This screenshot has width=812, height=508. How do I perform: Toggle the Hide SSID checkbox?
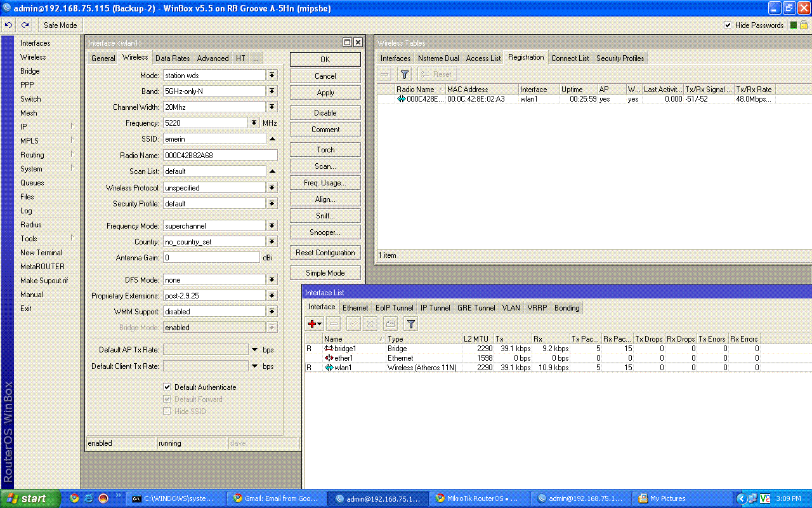167,411
